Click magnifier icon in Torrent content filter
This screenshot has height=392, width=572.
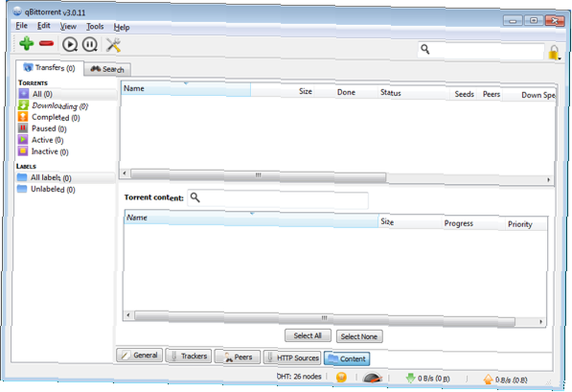195,197
